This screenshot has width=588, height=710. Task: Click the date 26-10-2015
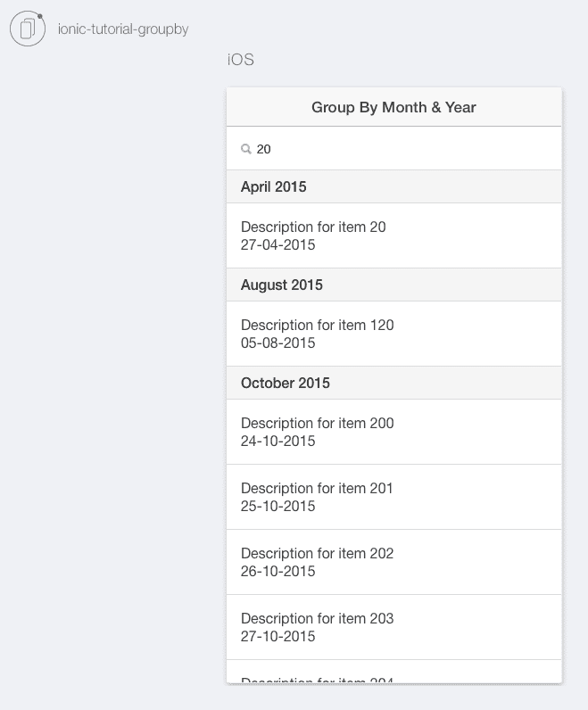pos(277,571)
